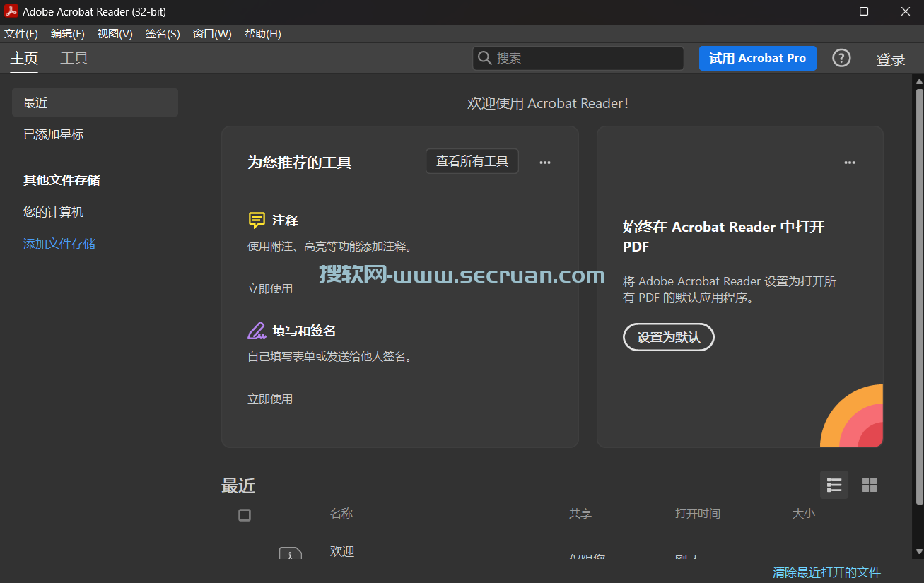This screenshot has height=583, width=924.
Task: Click the 欢迎 file PDF icon
Action: (291, 553)
